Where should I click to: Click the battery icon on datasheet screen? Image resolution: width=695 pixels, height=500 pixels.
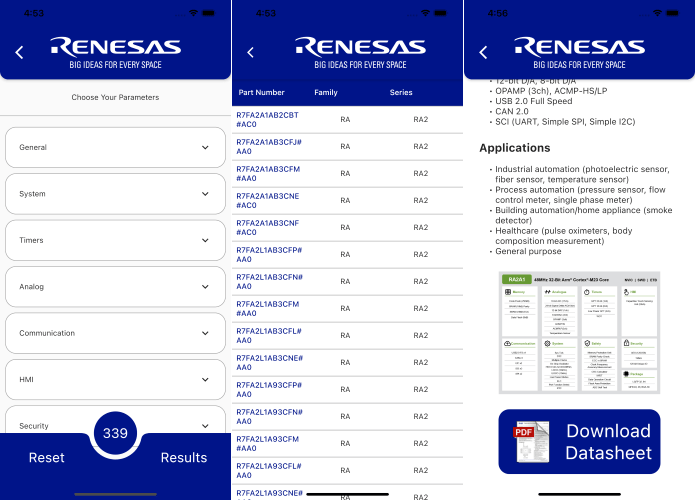pyautogui.click(x=672, y=13)
